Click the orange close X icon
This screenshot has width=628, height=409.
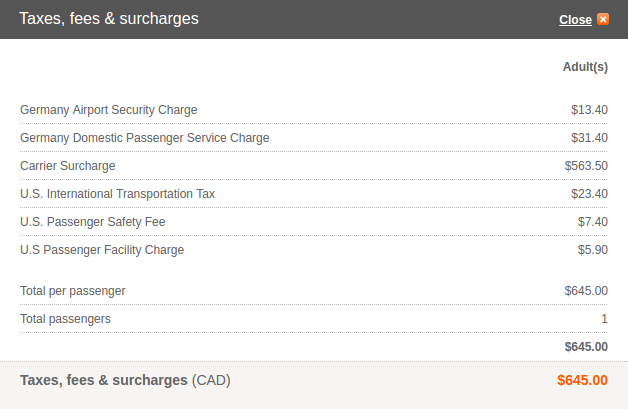click(603, 19)
